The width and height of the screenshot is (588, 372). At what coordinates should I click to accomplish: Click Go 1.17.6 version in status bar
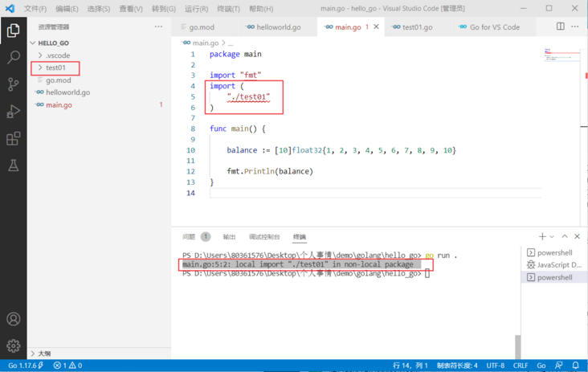pyautogui.click(x=26, y=366)
